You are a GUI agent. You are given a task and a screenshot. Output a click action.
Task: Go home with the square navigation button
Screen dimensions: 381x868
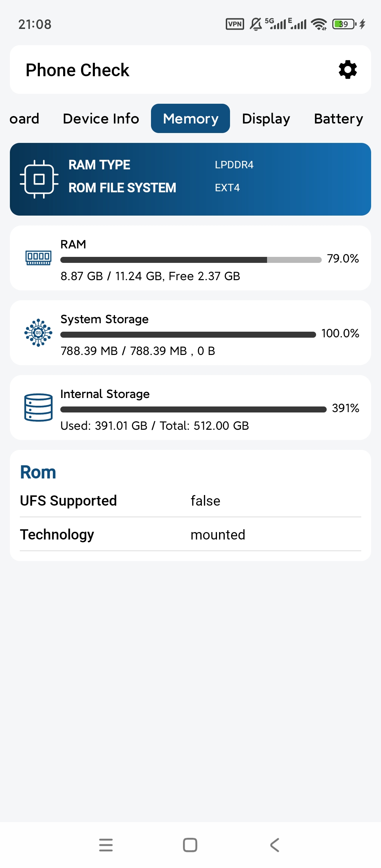(190, 845)
